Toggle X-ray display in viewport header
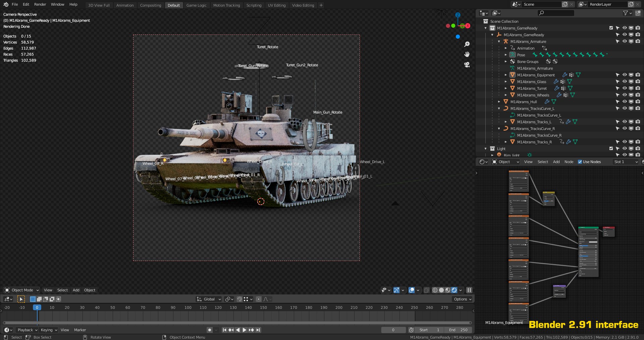 [x=426, y=290]
